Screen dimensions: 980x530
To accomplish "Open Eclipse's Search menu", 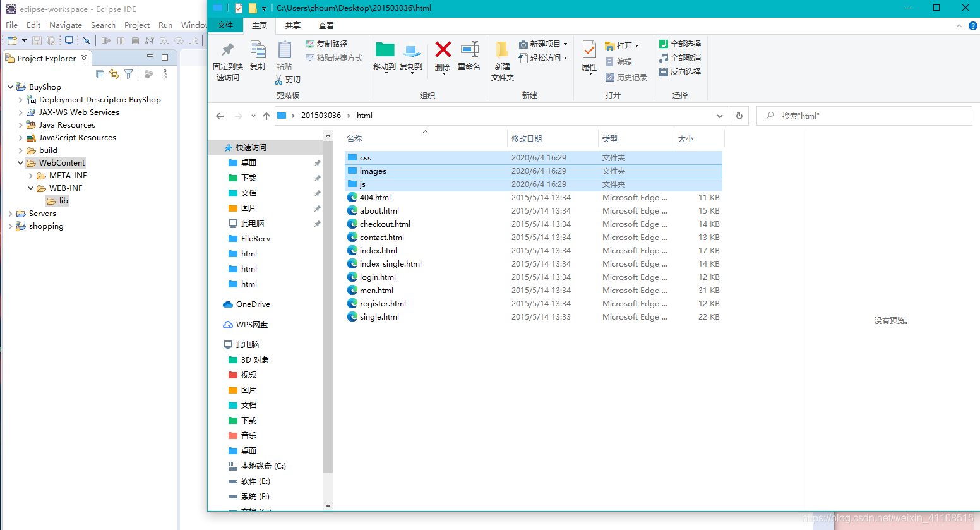I will (x=103, y=25).
